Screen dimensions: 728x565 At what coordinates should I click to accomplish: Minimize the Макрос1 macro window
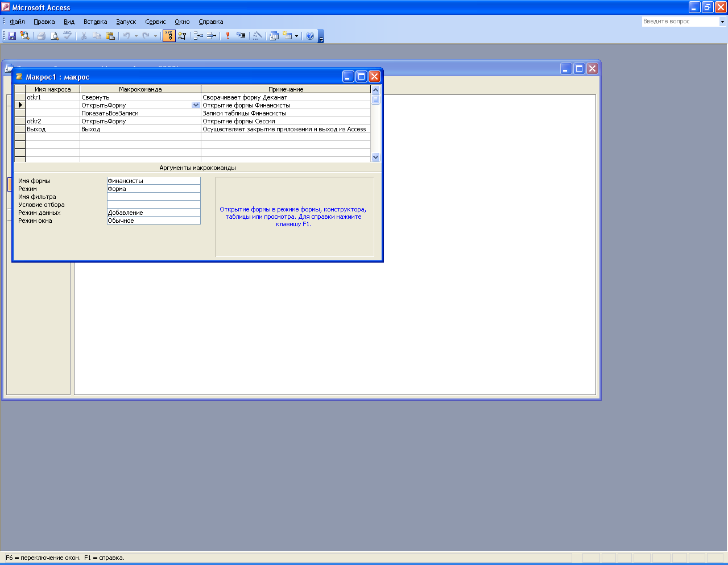348,76
